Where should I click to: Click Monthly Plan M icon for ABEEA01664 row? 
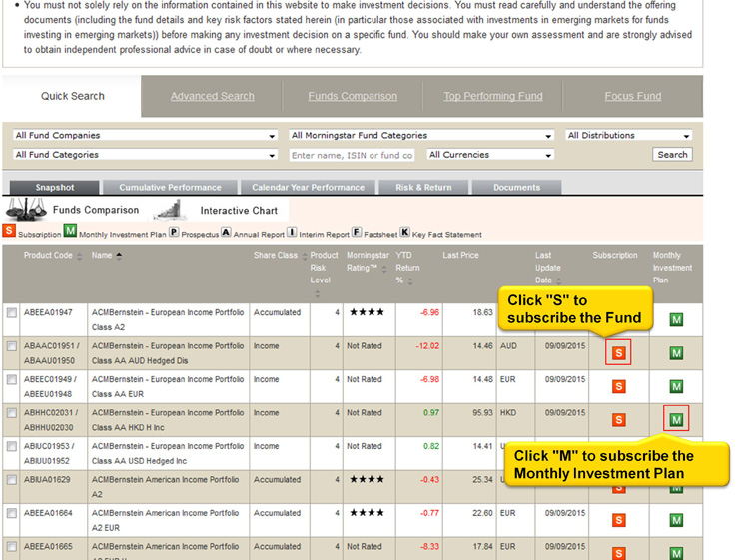click(676, 520)
